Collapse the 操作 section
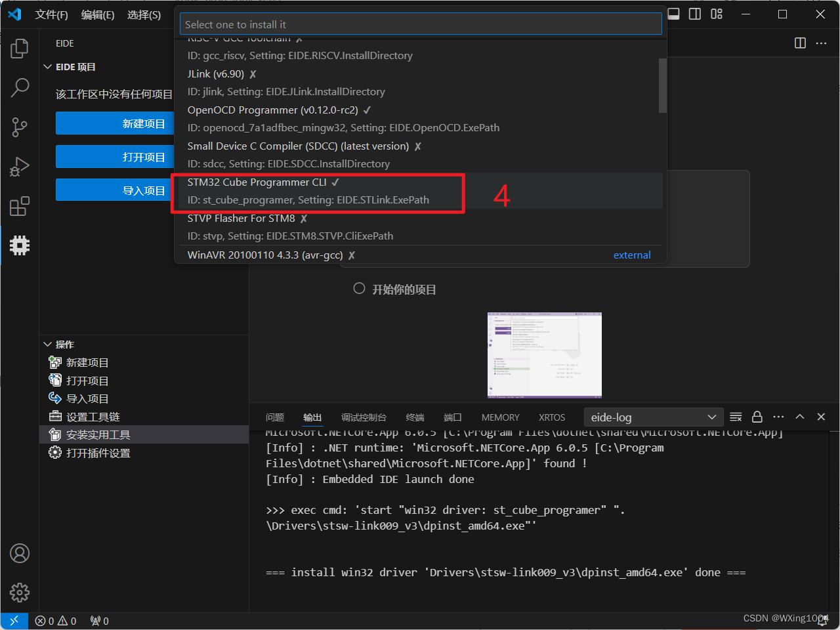Screen dimensions: 840x630 (47, 344)
